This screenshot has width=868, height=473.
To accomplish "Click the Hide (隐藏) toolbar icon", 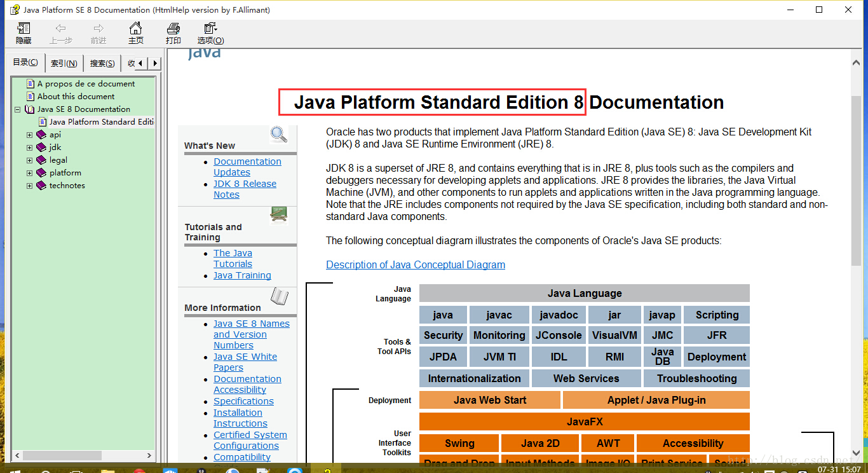I will pos(24,28).
